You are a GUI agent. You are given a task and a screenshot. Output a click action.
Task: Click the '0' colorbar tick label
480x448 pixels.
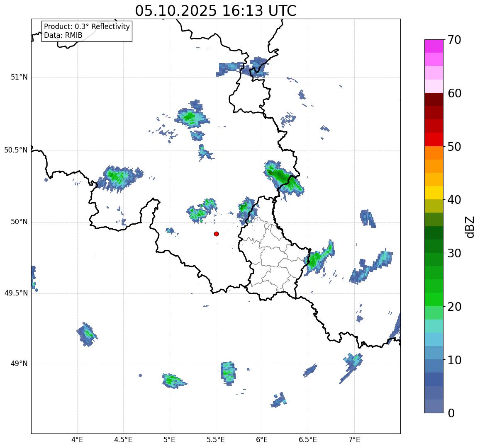point(451,413)
